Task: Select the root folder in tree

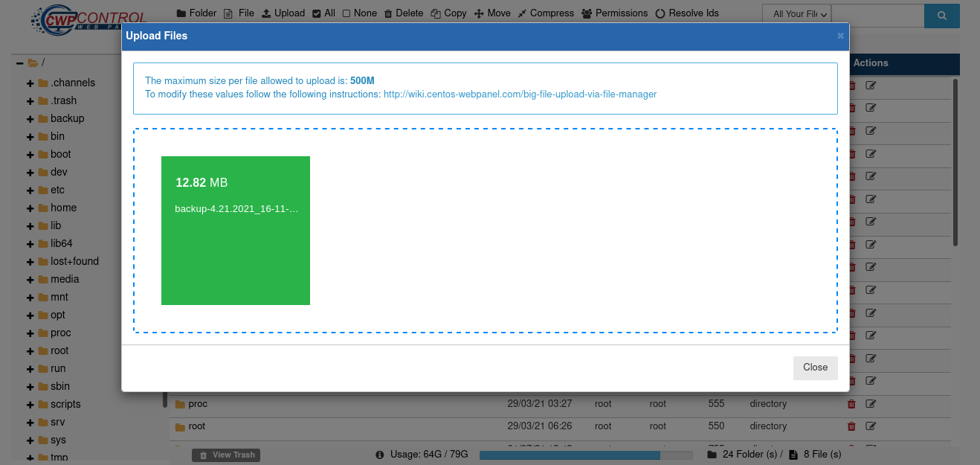Action: tap(59, 350)
